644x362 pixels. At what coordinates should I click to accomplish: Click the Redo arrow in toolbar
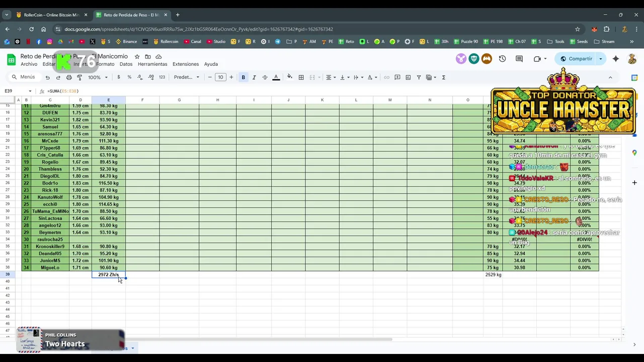tap(58, 77)
